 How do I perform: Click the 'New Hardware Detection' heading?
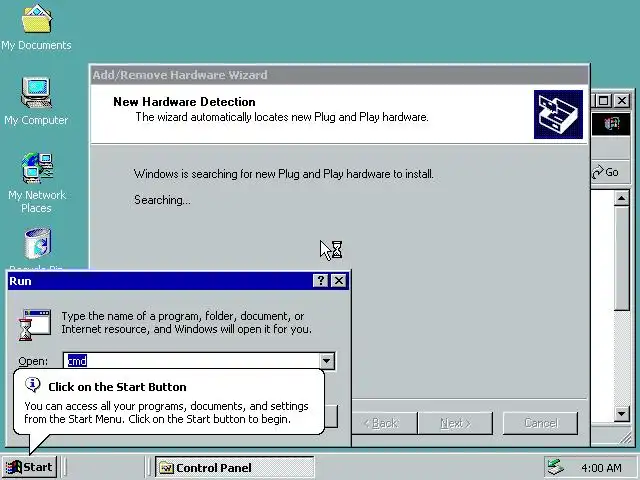tap(184, 102)
